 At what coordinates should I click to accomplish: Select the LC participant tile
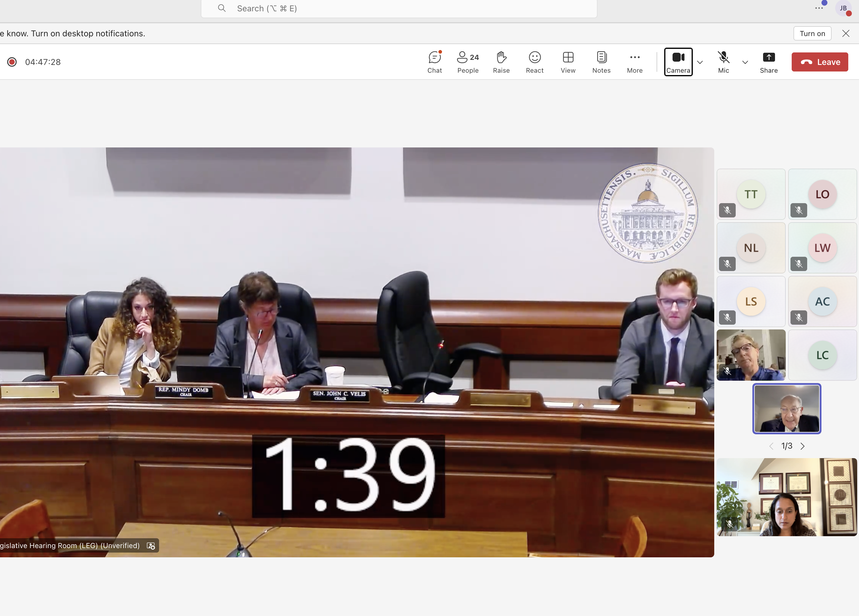[822, 355]
